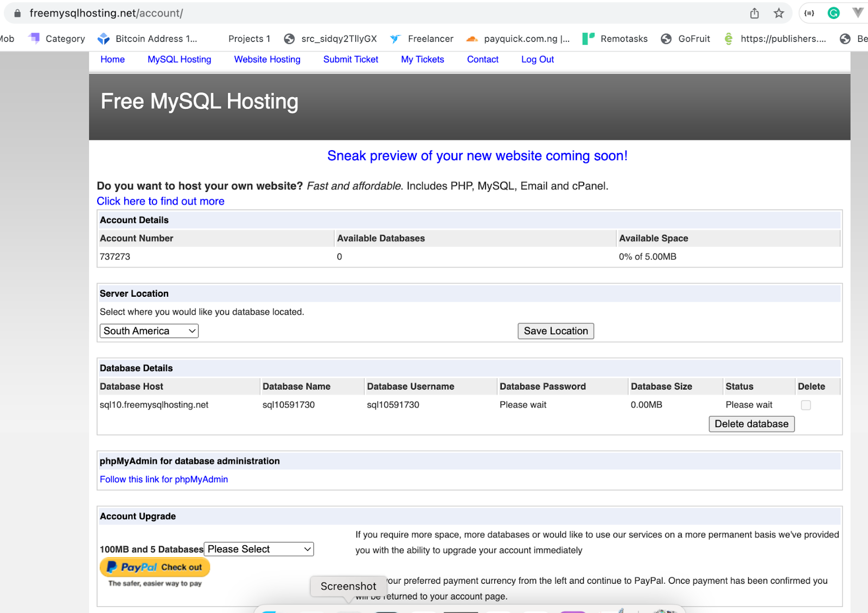
Task: Open Website Hosting menu link
Action: tap(267, 60)
